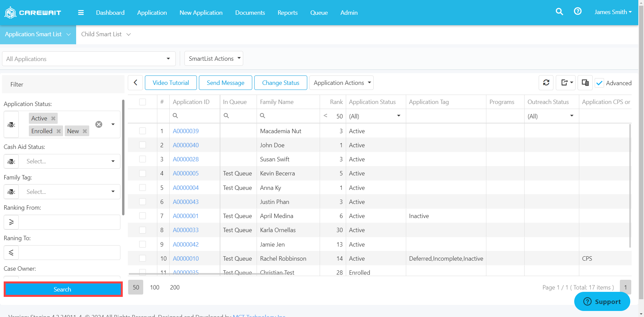Click Ranking From greater-or-equal operator icon
This screenshot has height=317, width=644.
(x=11, y=222)
